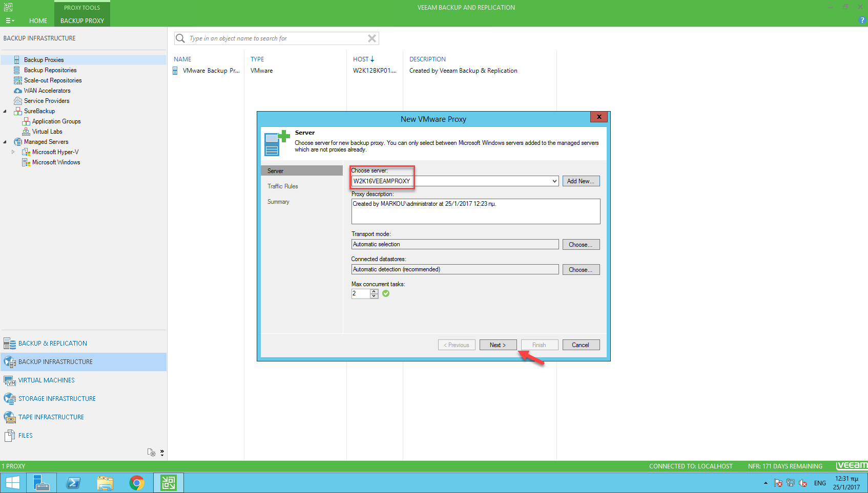The height and width of the screenshot is (493, 868).
Task: Click the object name search field
Action: pos(277,38)
